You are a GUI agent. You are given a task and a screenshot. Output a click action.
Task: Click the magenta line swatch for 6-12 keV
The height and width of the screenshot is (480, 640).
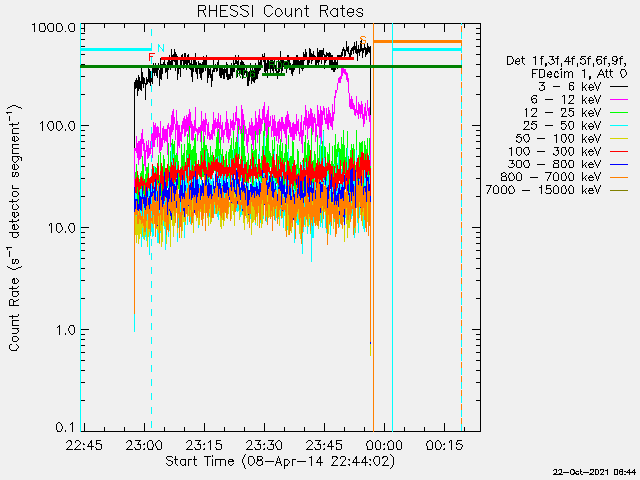click(619, 100)
